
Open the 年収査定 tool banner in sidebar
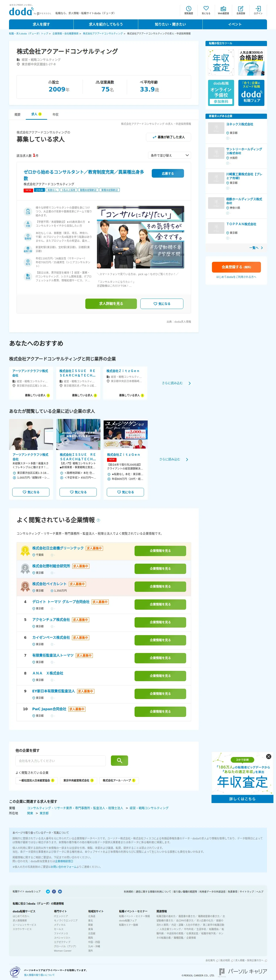221,63
